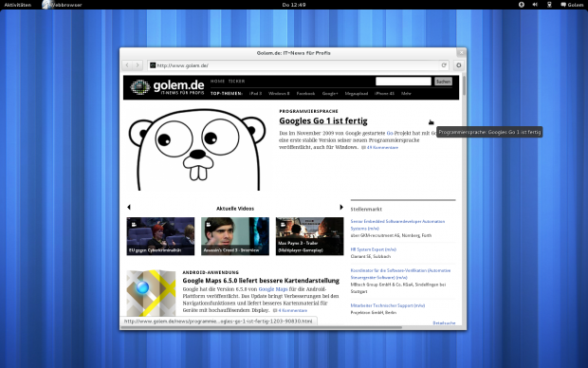The height and width of the screenshot is (368, 588).
Task: Click the PROGRAMMIERSPRACHE category label
Action: [308, 111]
